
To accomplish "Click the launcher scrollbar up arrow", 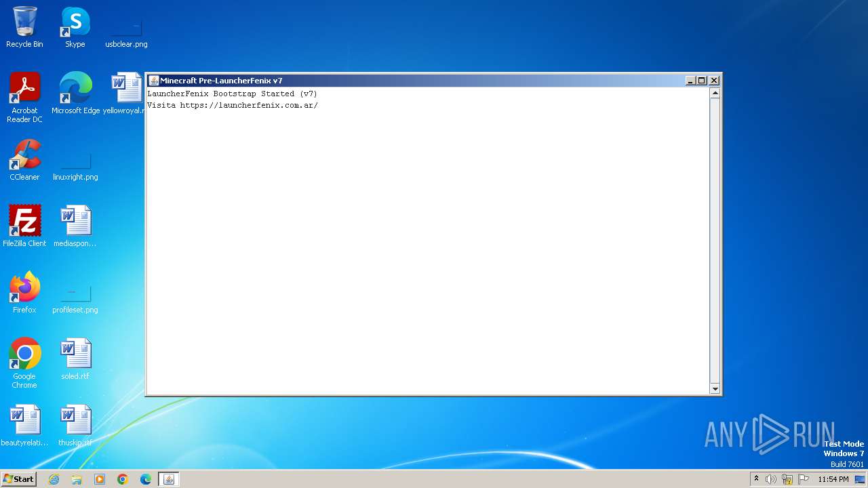I will [x=715, y=94].
